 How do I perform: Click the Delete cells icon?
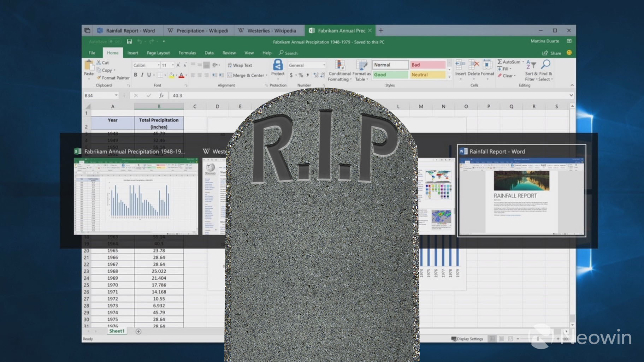pos(474,65)
